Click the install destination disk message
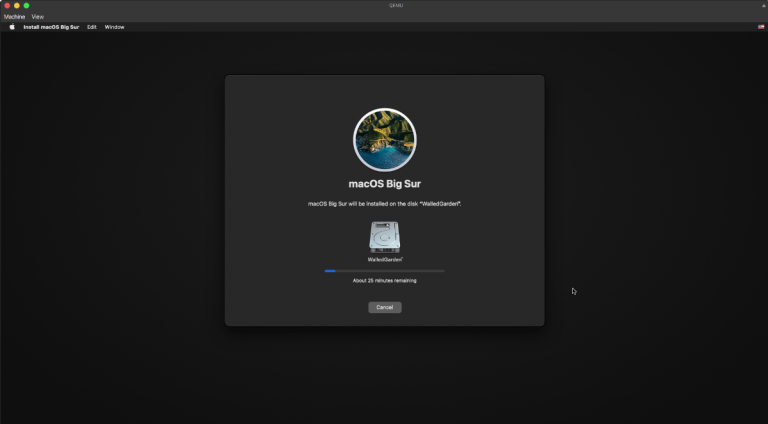This screenshot has width=768, height=424. [x=384, y=204]
